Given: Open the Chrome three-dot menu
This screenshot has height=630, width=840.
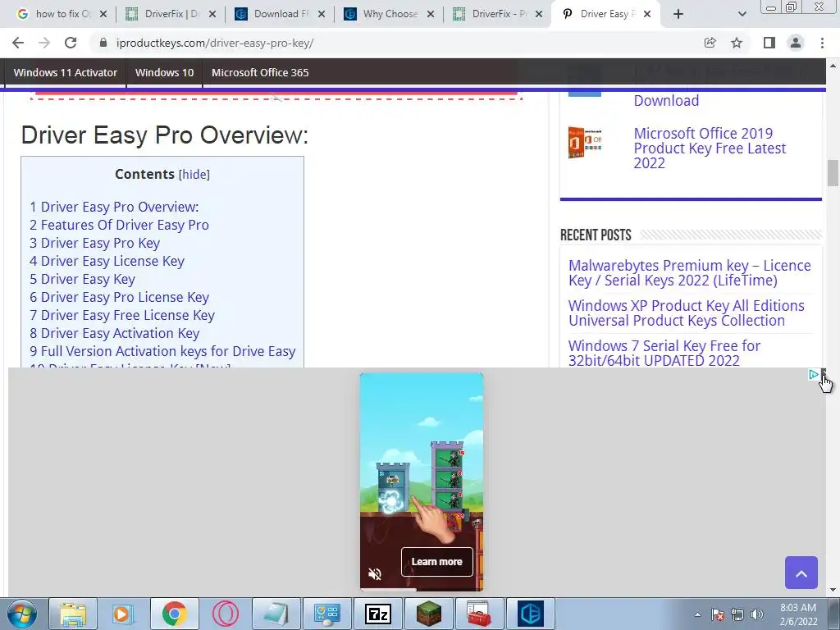Looking at the screenshot, I should click(822, 43).
